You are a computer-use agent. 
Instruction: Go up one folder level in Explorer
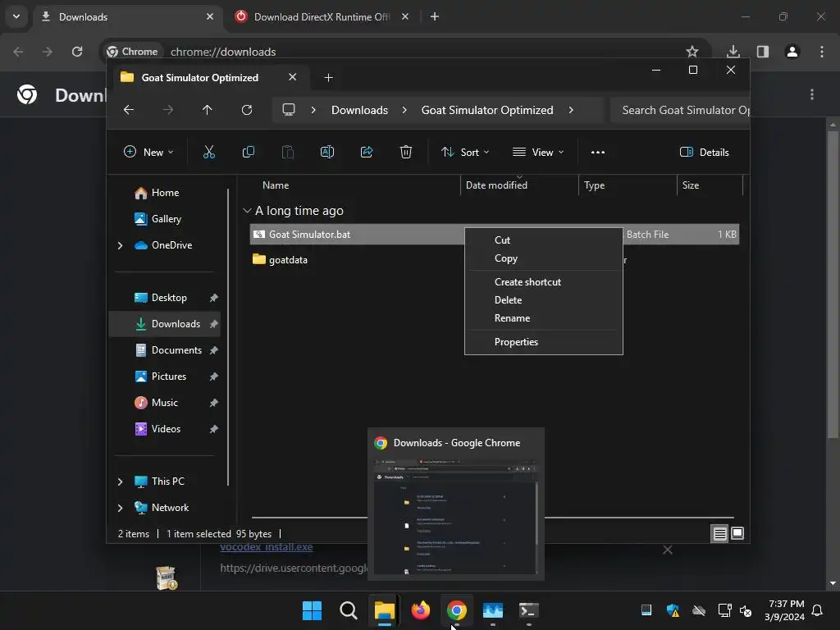[208, 110]
